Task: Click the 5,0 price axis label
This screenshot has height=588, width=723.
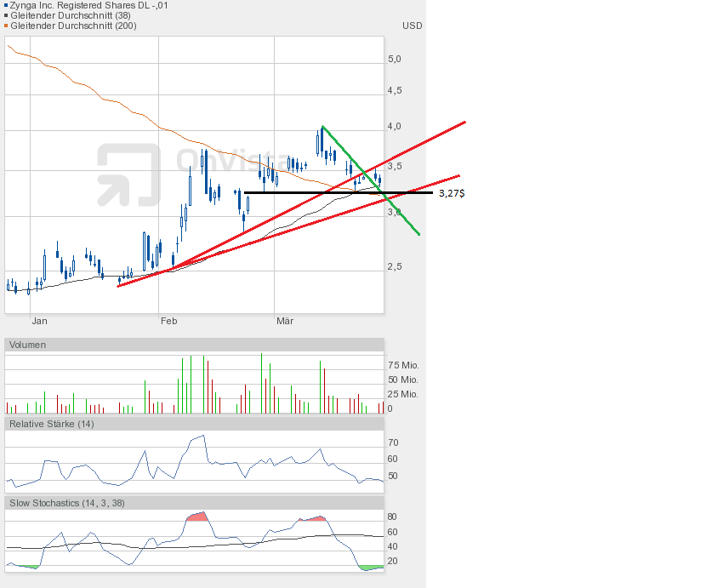Action: click(x=395, y=59)
